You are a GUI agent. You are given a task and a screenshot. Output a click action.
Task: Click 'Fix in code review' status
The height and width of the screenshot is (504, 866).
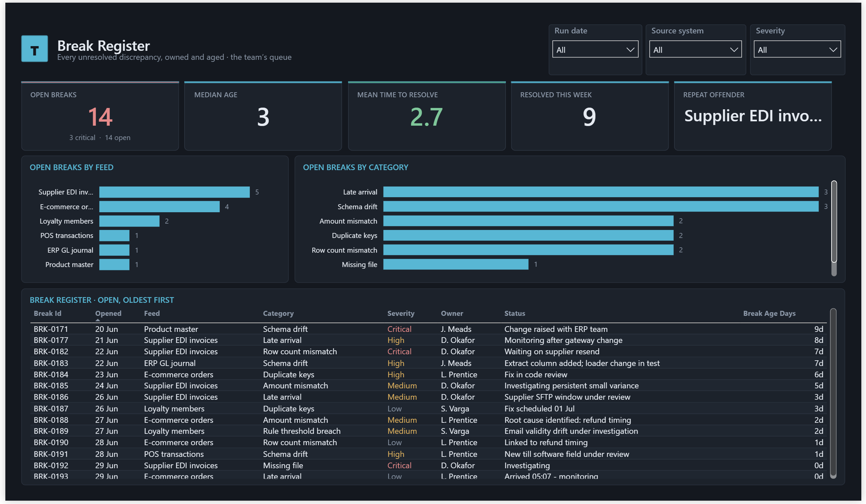(x=535, y=374)
